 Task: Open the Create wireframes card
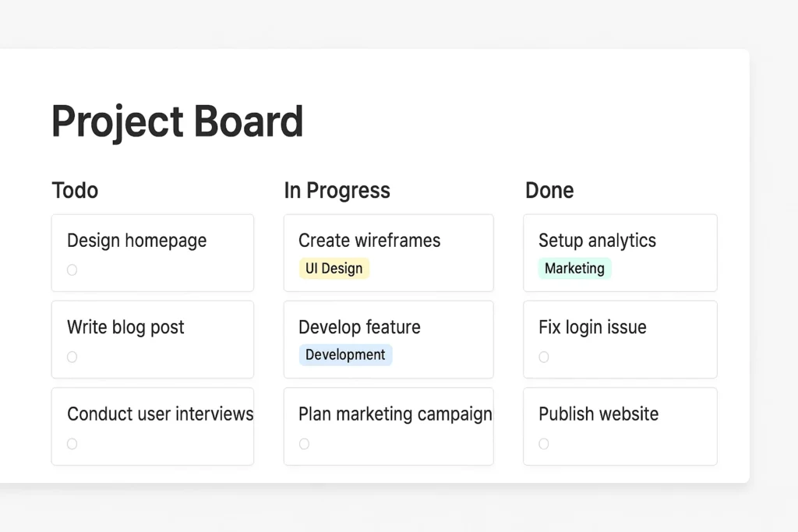pos(369,241)
